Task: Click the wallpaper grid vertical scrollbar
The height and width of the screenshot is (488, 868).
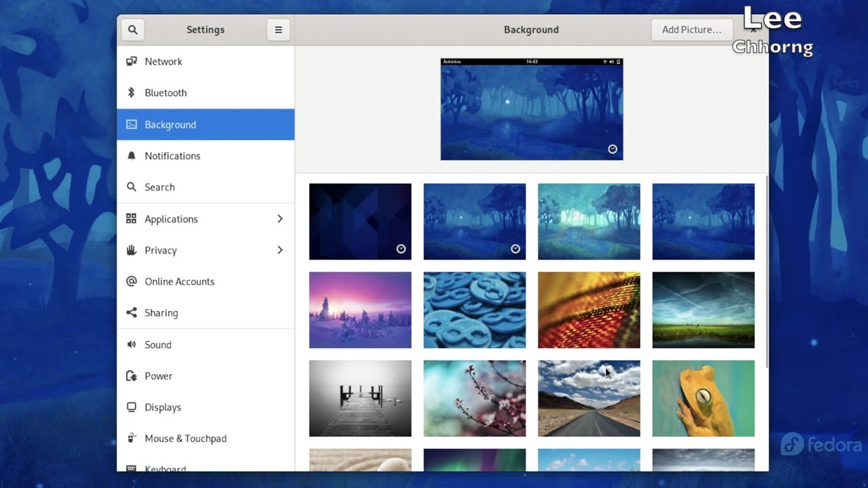Action: point(766,271)
